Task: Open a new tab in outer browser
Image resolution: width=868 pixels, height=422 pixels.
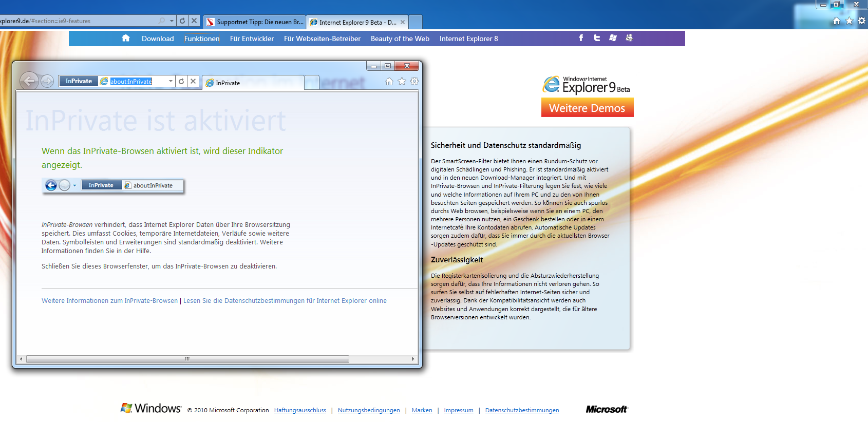Action: point(416,22)
